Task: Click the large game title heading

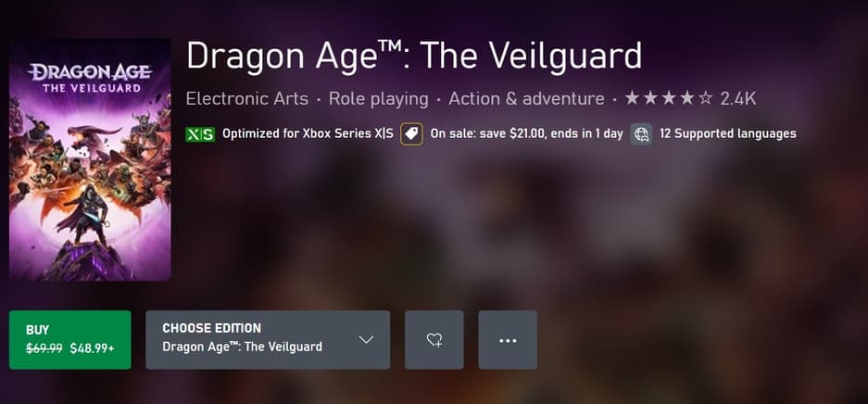Action: coord(414,56)
